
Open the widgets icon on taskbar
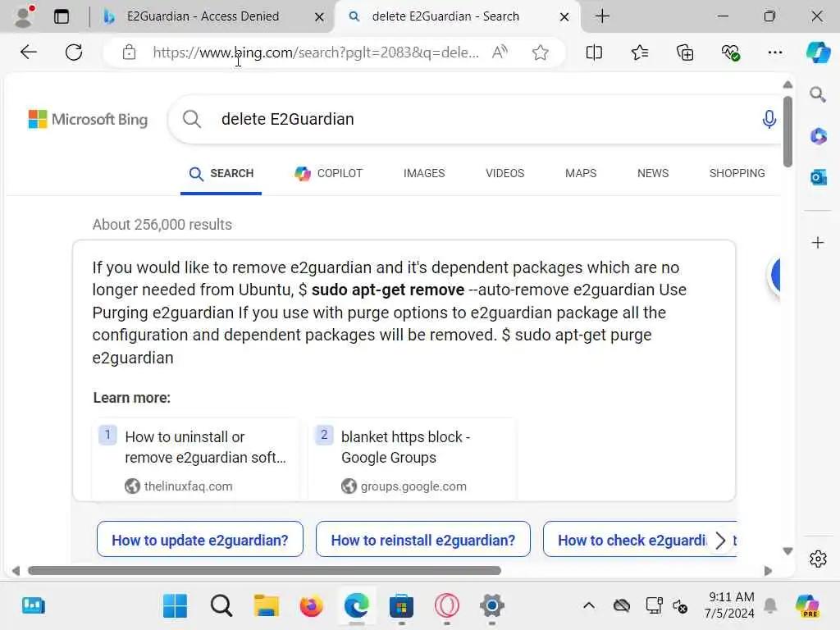pos(33,606)
